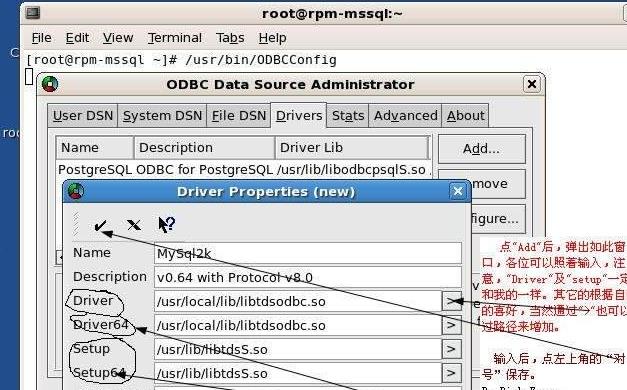Click the ODBC Data Source Administrator title icon
Viewport: 627px width, 390px height.
[x=50, y=84]
